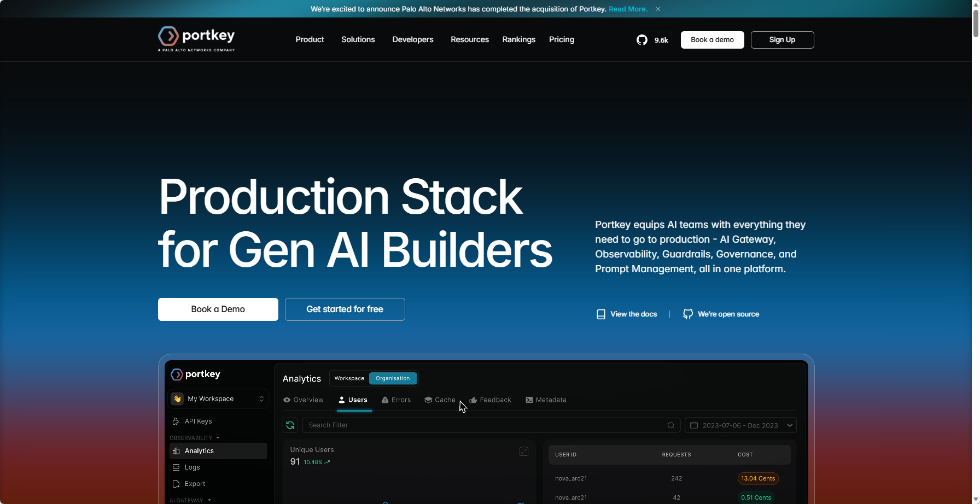
Task: Open the Solutions menu
Action: (x=358, y=39)
